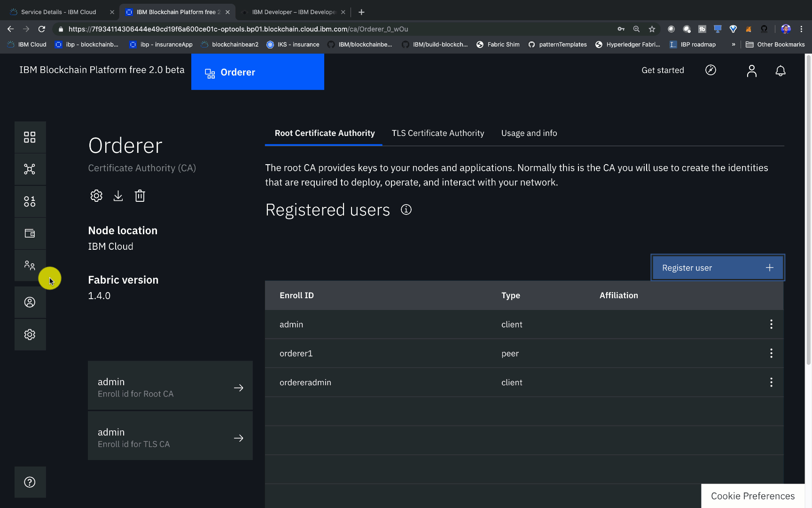This screenshot has height=508, width=812.
Task: Open a new browser tab
Action: (361, 12)
